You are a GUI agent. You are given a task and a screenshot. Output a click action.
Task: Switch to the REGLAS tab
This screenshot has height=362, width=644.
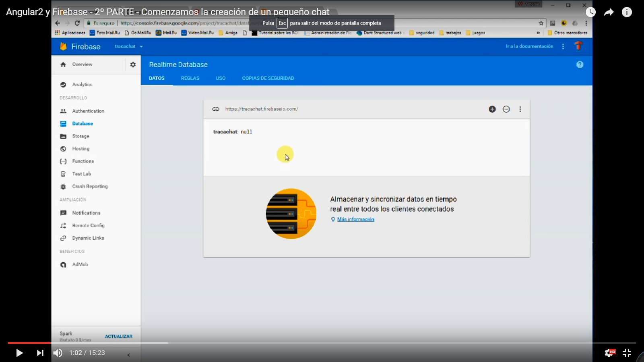(x=190, y=78)
